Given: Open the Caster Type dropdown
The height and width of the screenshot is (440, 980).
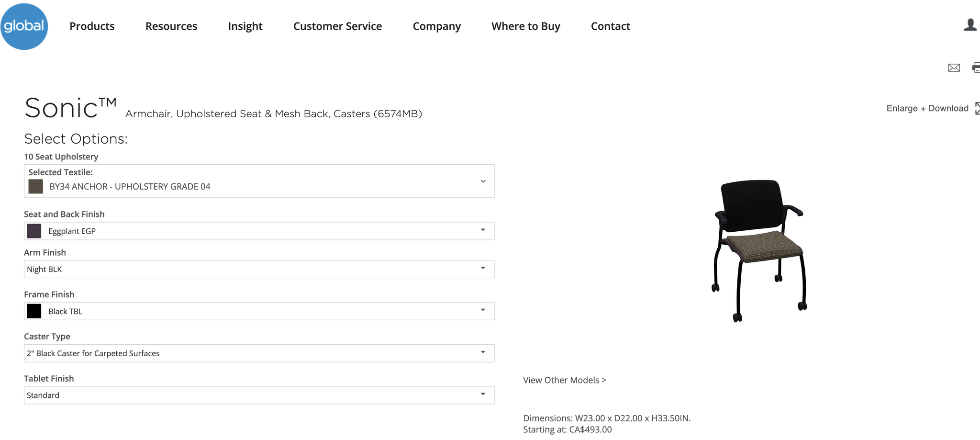Looking at the screenshot, I should click(259, 353).
